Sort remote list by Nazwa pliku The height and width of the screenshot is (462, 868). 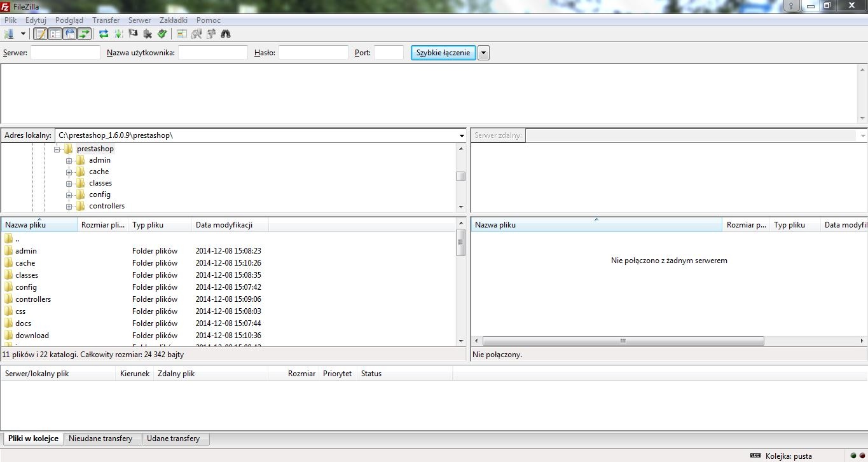click(596, 225)
